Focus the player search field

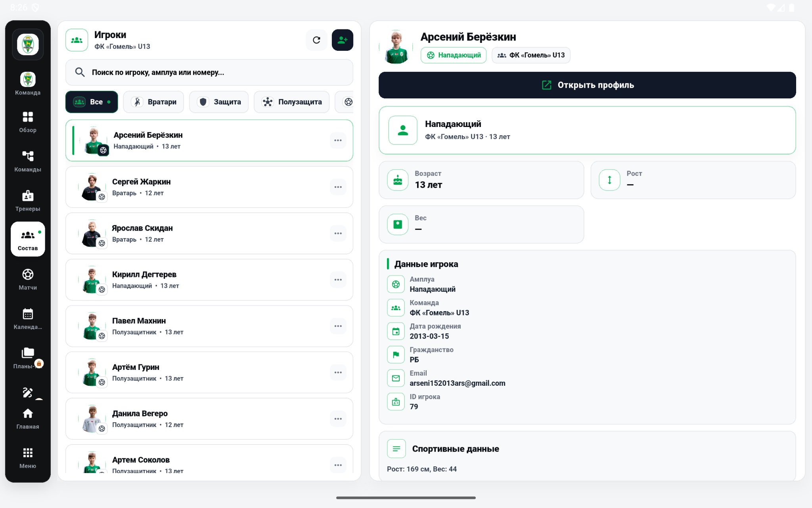pos(209,72)
